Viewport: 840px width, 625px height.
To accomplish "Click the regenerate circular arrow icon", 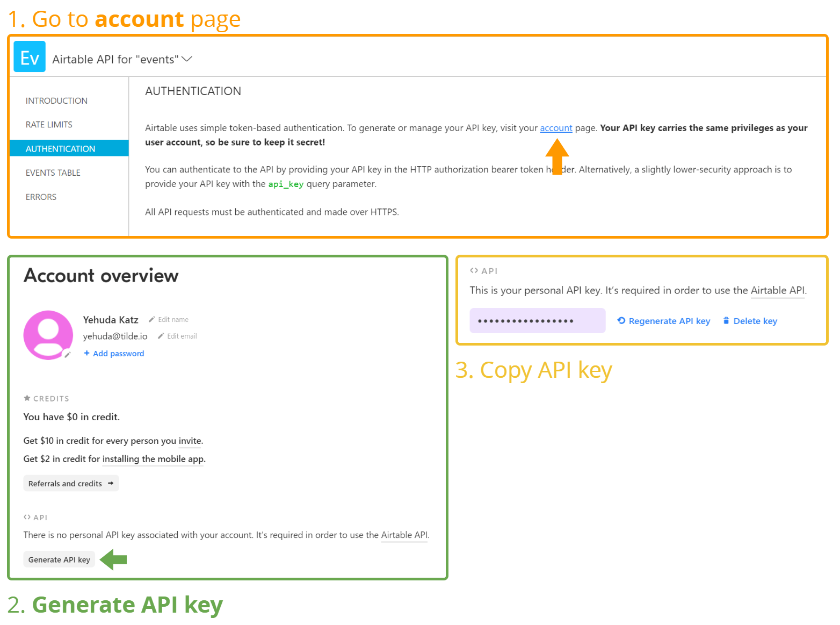I will [x=621, y=320].
